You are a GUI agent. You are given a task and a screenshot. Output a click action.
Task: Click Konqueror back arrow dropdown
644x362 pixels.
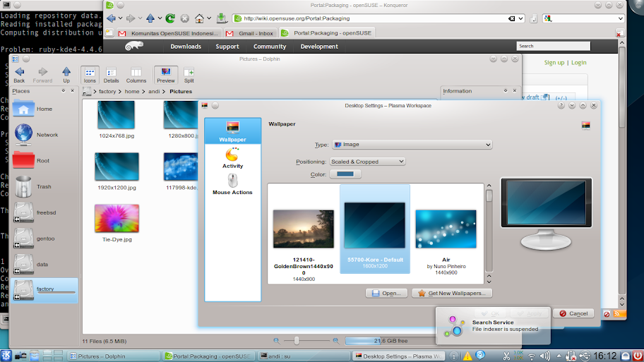[120, 18]
